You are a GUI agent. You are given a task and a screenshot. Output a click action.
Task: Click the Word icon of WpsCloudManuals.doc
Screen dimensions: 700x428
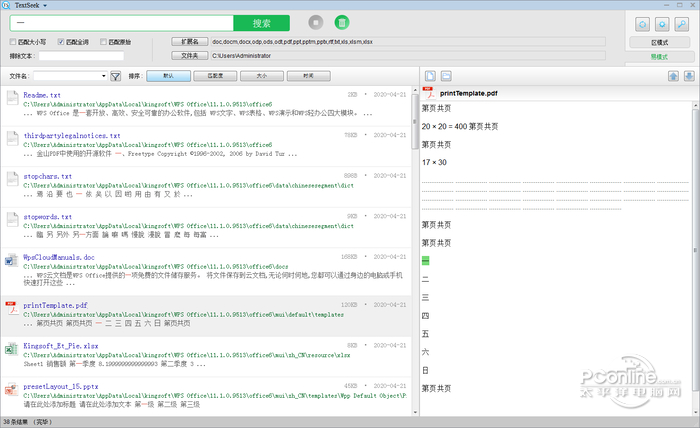point(11,260)
